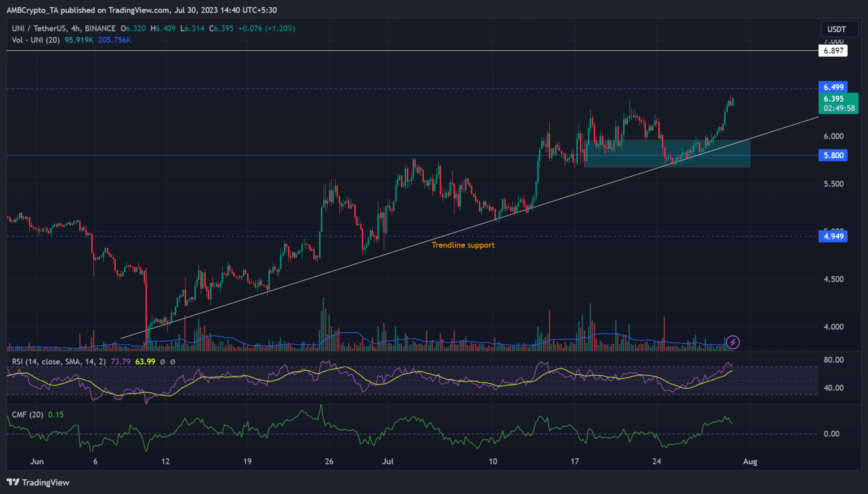Image resolution: width=868 pixels, height=494 pixels.
Task: Select the "Trendline support" text annotation
Action: tap(463, 245)
